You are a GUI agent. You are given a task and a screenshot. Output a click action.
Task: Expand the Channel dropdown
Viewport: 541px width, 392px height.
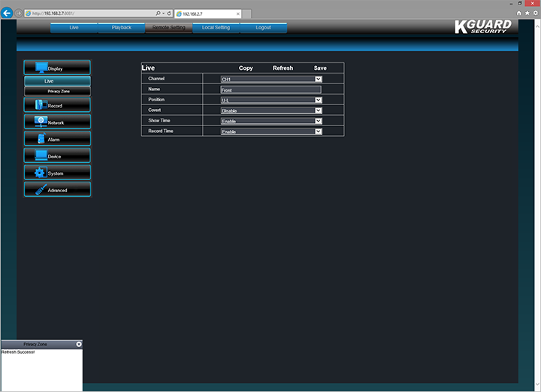318,79
